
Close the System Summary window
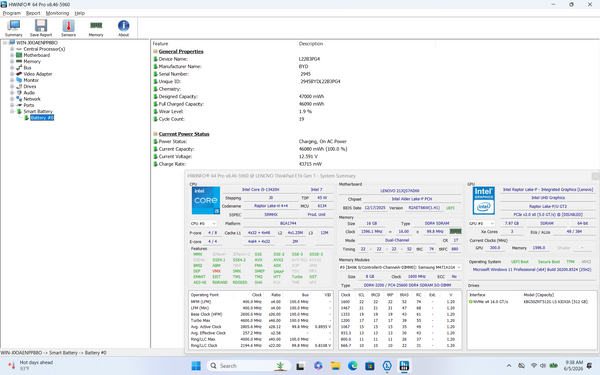tap(595, 176)
